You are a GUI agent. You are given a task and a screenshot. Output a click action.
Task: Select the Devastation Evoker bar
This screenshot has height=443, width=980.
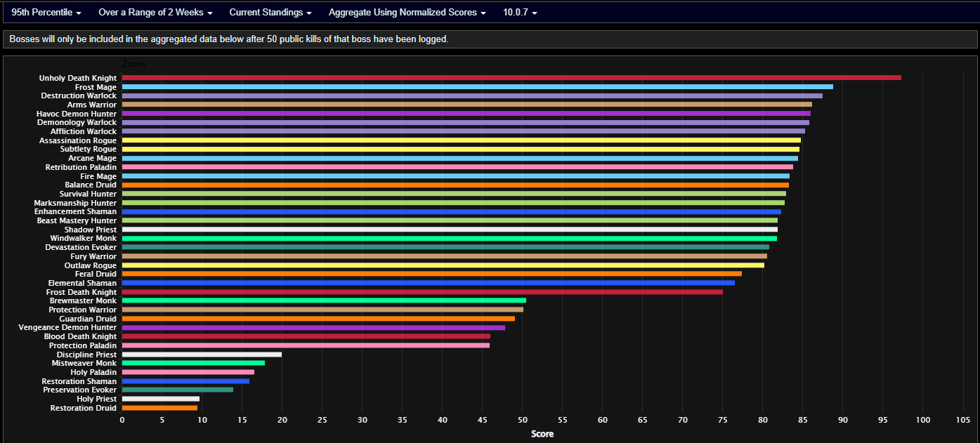click(445, 247)
